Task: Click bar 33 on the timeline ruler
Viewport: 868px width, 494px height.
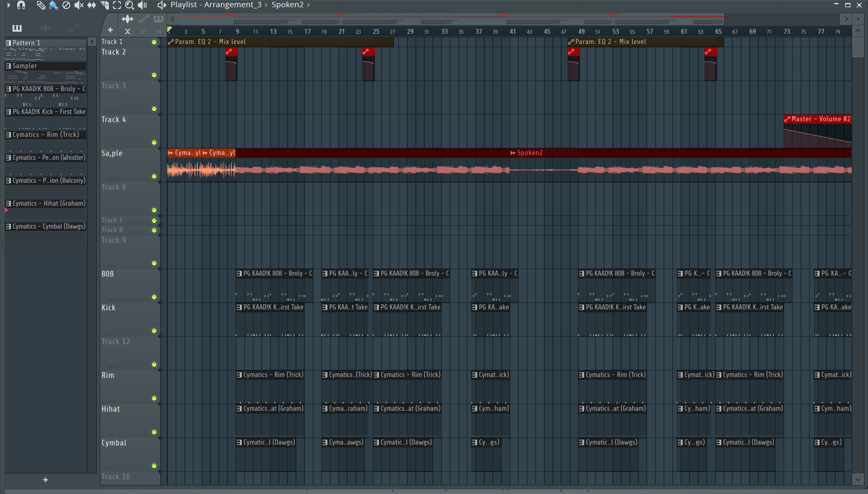Action: click(x=444, y=32)
